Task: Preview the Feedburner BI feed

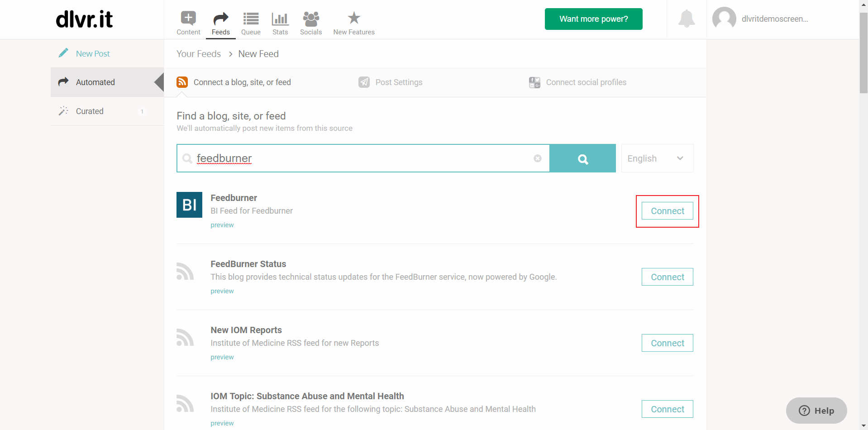Action: click(222, 225)
